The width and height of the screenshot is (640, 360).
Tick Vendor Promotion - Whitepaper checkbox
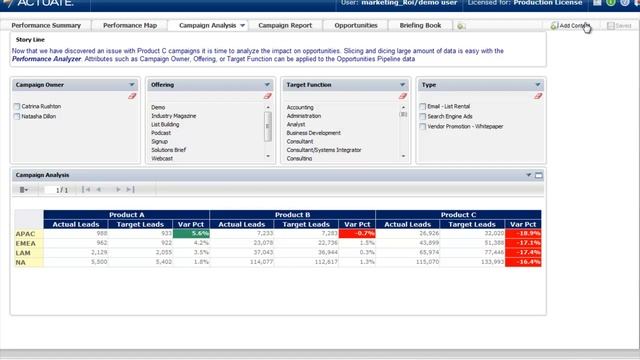[422, 127]
